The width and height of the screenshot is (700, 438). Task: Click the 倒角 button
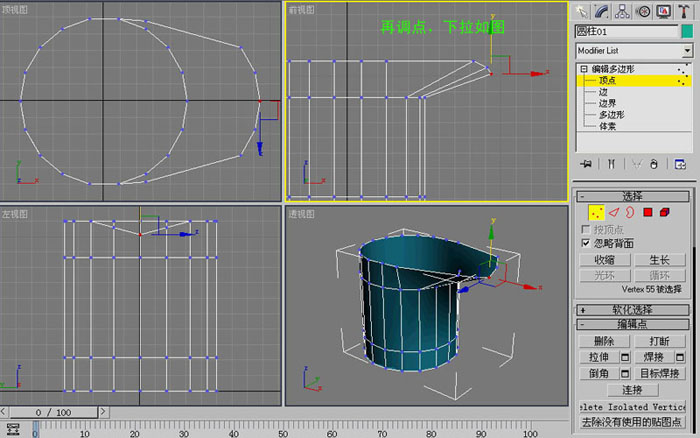pos(599,373)
